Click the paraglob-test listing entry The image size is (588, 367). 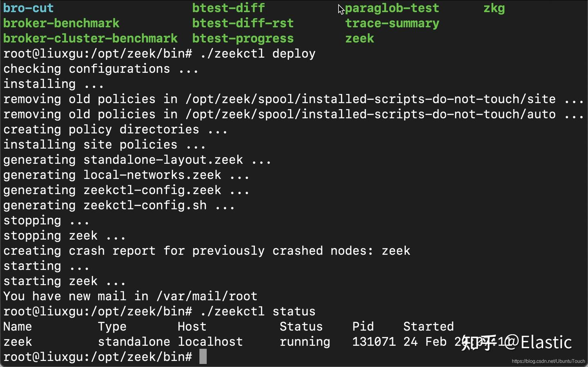392,8
